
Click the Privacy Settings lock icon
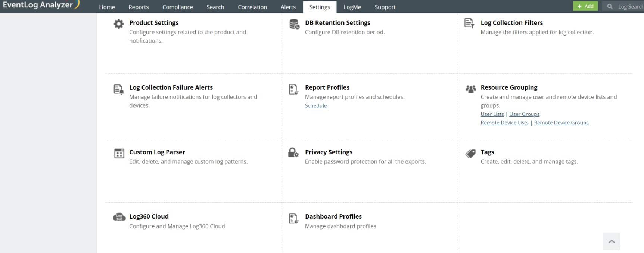(293, 152)
